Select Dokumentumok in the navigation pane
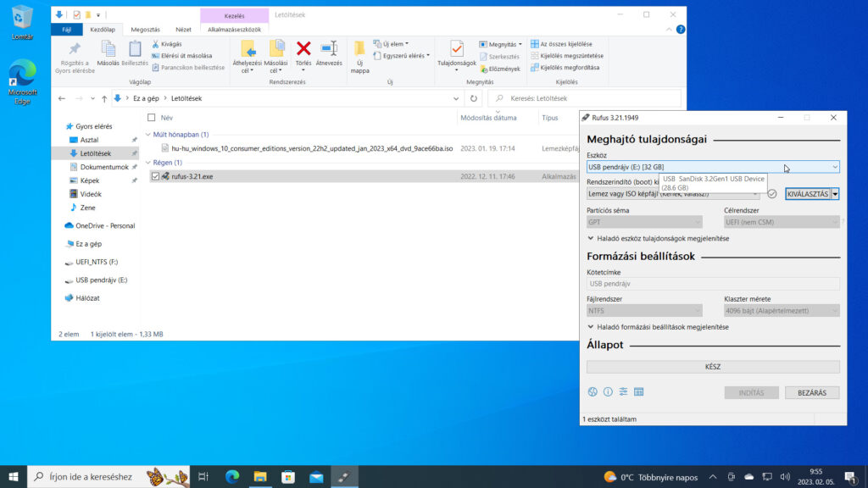This screenshot has width=868, height=488. 104,167
